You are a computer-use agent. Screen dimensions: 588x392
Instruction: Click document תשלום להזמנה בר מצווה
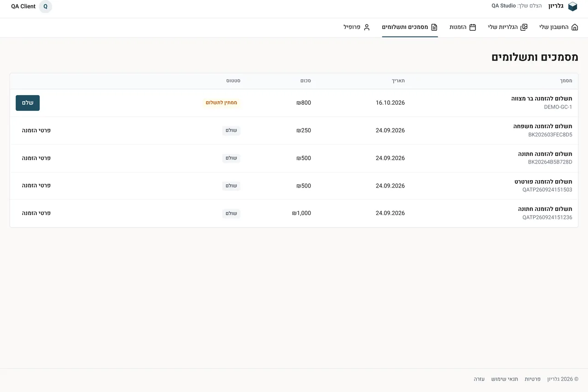(x=542, y=99)
